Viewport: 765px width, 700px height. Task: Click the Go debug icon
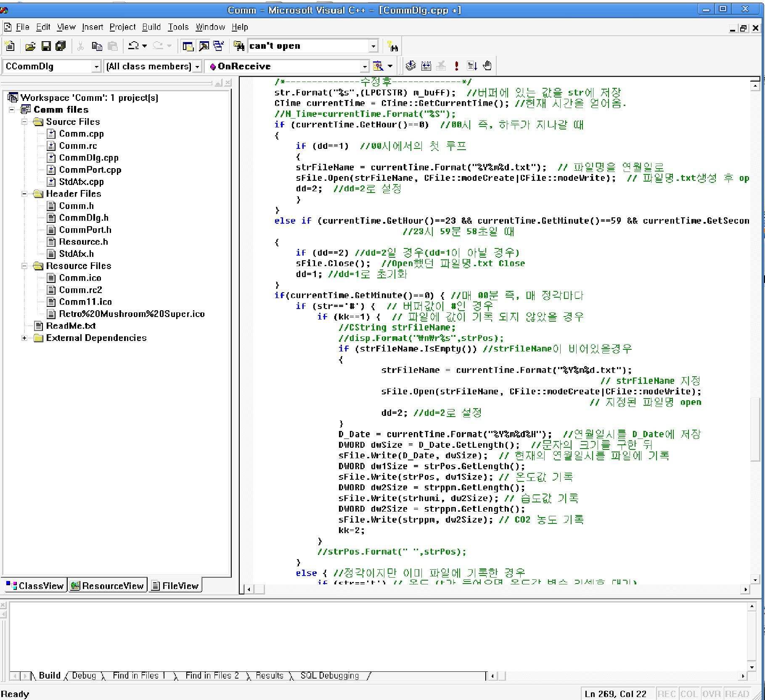pos(472,66)
